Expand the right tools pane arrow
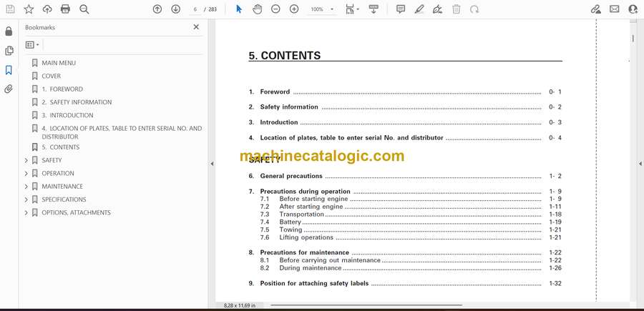Viewport: 644px width, 311px height. click(640, 164)
